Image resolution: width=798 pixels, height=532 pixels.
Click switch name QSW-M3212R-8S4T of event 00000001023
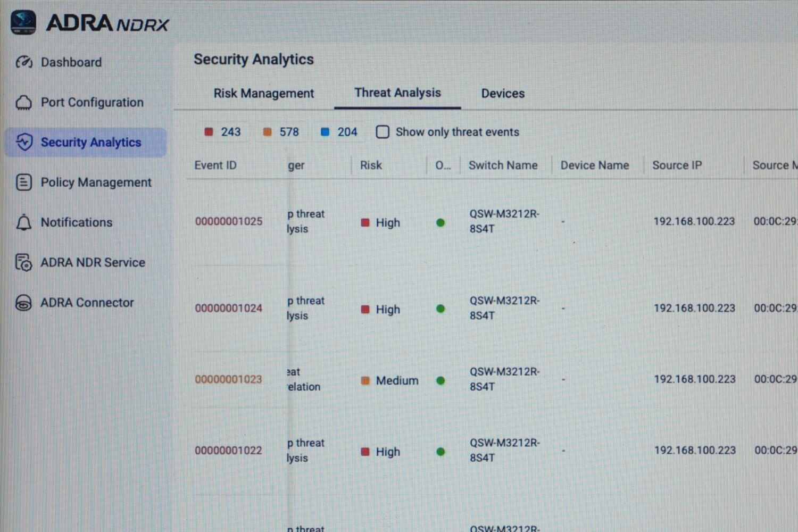click(x=504, y=379)
